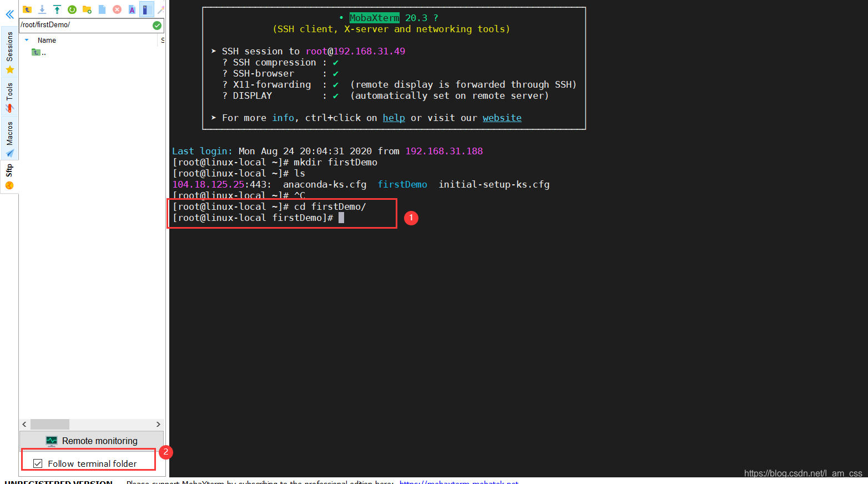Open the 'help' link in terminal banner
The height and width of the screenshot is (484, 868).
[x=393, y=118]
